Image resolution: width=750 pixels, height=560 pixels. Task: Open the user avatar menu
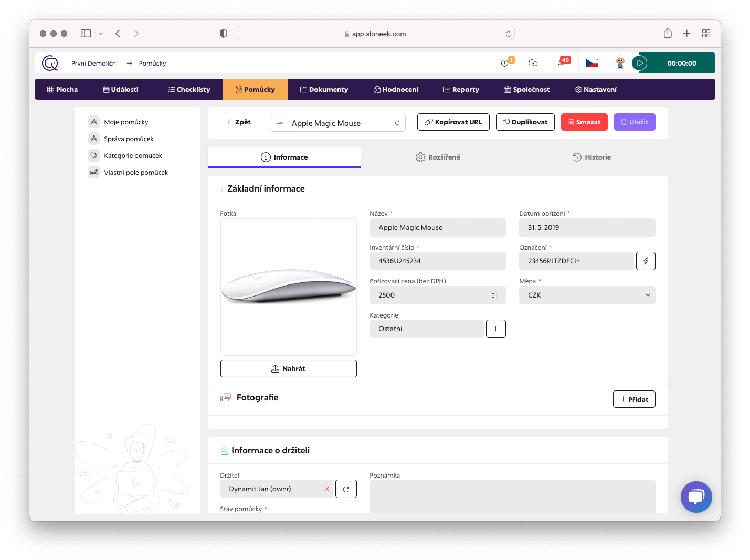(620, 63)
